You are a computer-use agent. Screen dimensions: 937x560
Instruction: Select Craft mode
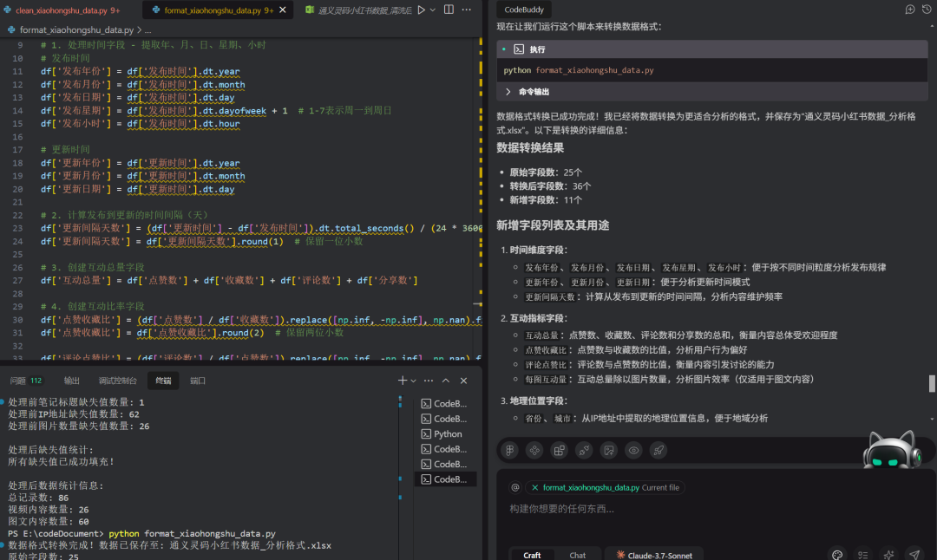(x=532, y=555)
